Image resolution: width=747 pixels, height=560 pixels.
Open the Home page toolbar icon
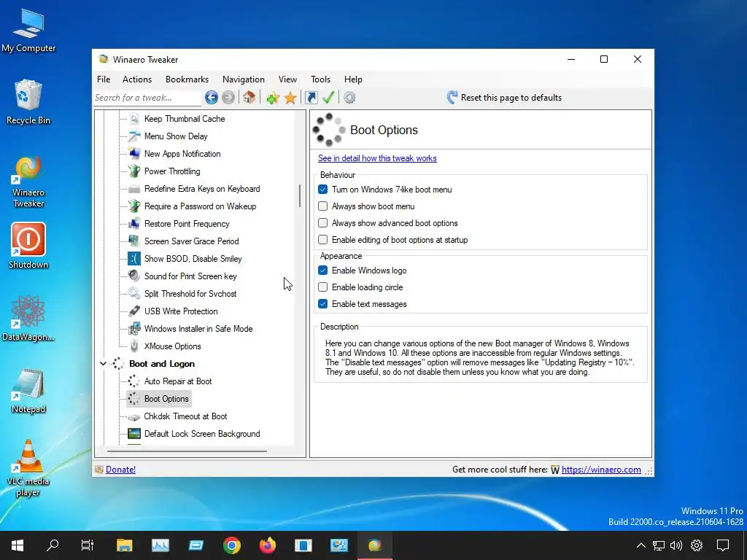pyautogui.click(x=249, y=98)
